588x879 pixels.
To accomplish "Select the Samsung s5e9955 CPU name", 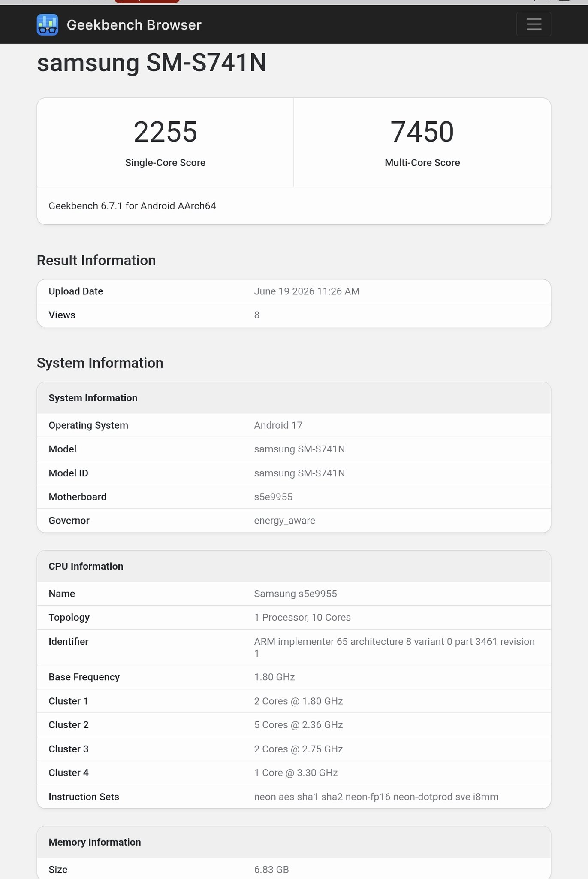I will coord(296,594).
